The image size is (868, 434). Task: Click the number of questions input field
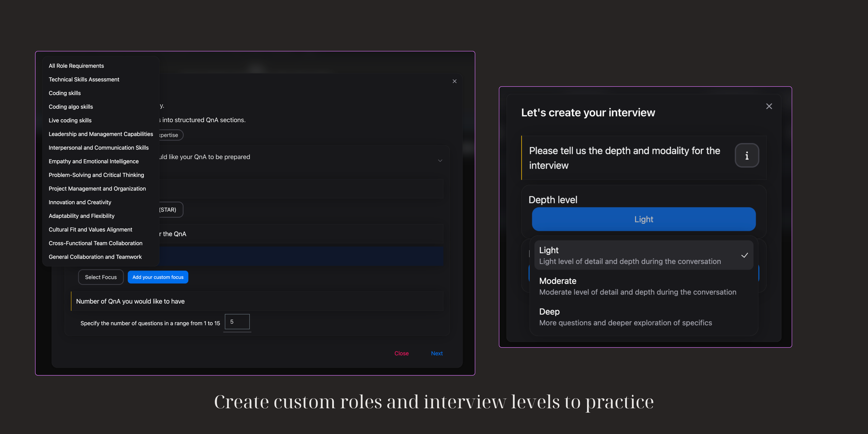[237, 322]
